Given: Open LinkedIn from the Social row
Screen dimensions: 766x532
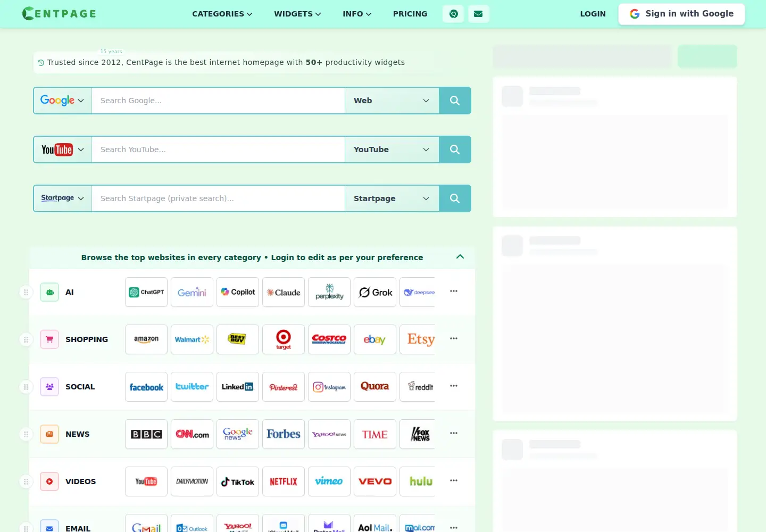Looking at the screenshot, I should (x=238, y=387).
